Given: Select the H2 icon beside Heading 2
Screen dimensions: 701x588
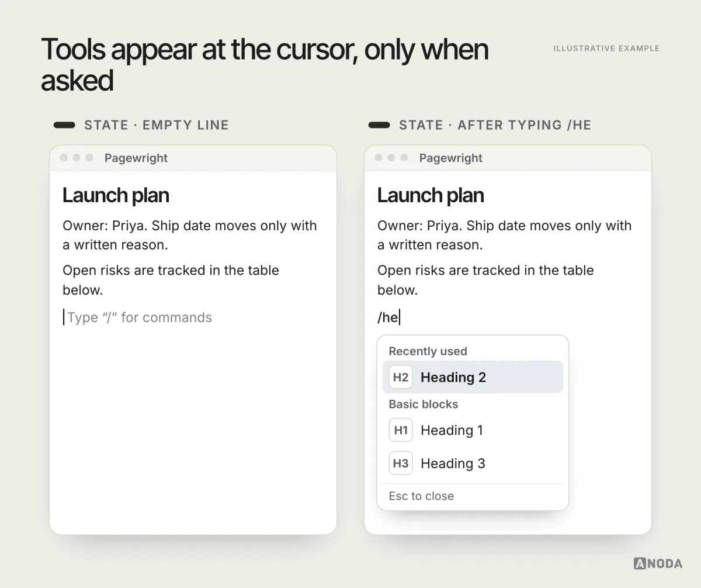Looking at the screenshot, I should click(x=401, y=377).
